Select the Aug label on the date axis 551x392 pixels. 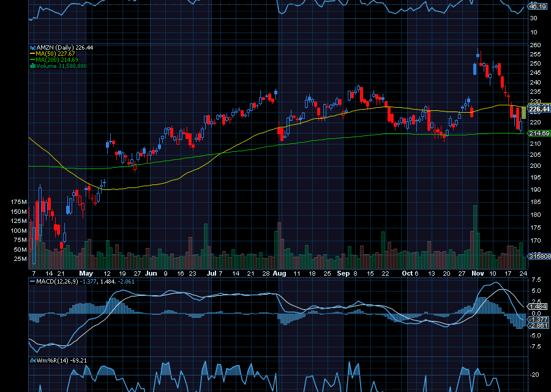tap(279, 274)
